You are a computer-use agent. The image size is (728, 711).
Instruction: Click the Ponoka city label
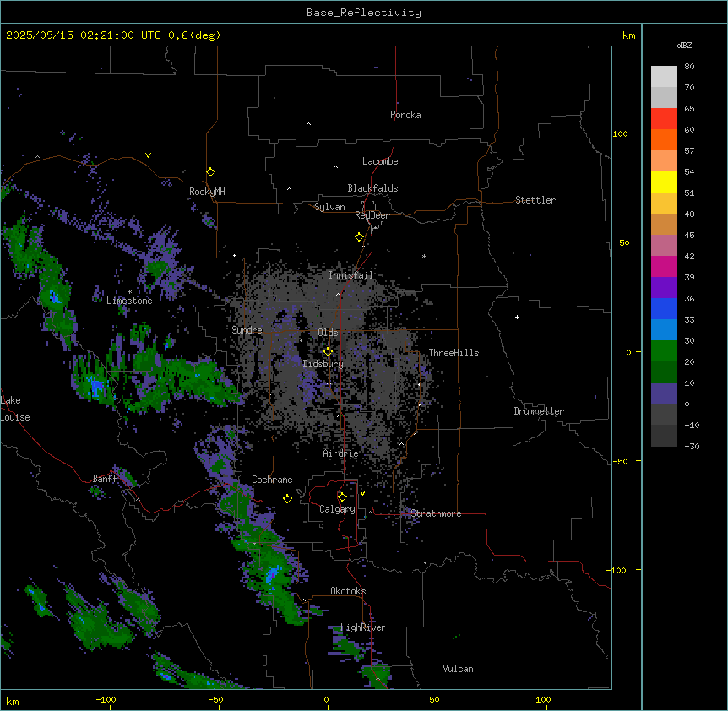coord(405,115)
